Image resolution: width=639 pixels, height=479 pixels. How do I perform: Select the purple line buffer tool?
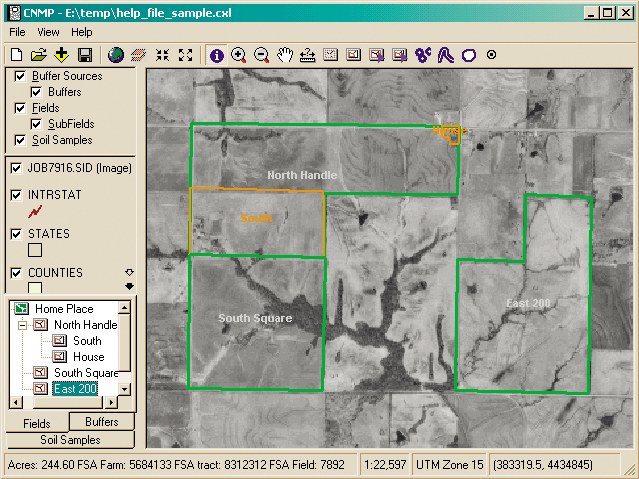click(x=446, y=55)
